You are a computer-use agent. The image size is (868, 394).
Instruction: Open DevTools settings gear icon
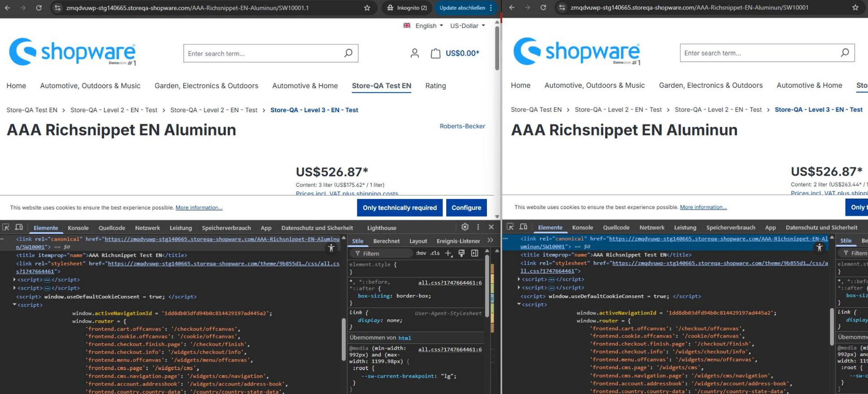click(465, 227)
